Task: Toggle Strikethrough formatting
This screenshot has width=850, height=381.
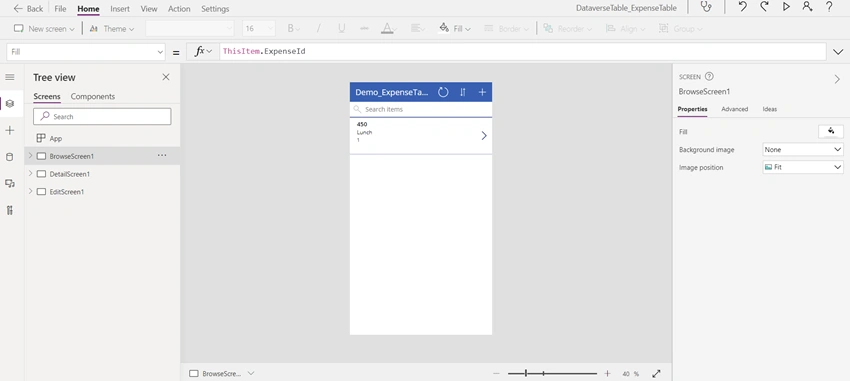Action: [364, 29]
